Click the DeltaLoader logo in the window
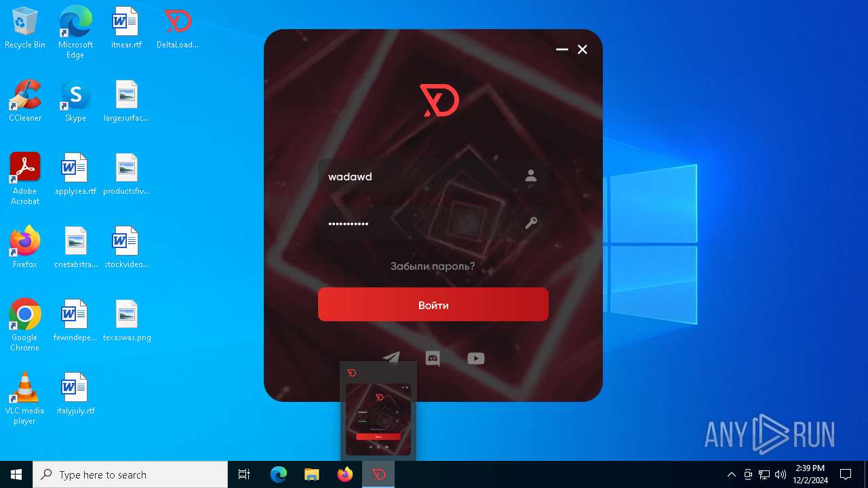 439,100
